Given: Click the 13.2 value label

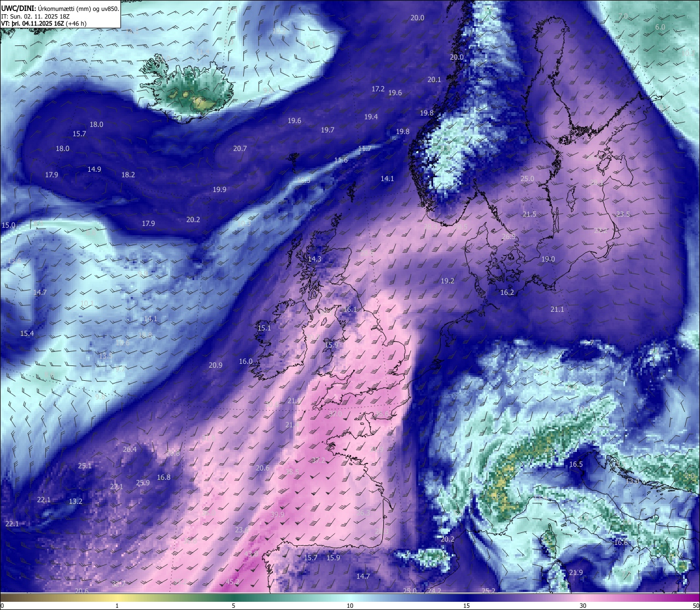Looking at the screenshot, I should [x=75, y=501].
